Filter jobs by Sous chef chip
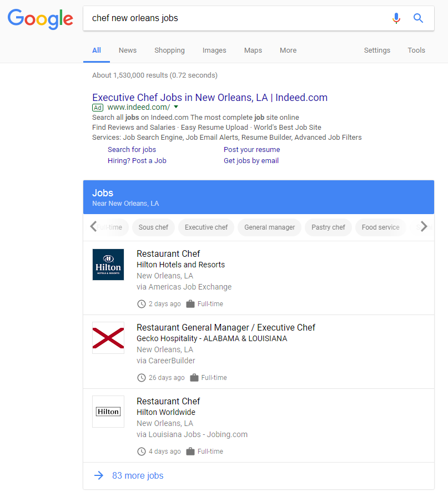Image resolution: width=448 pixels, height=497 pixels. [x=153, y=227]
